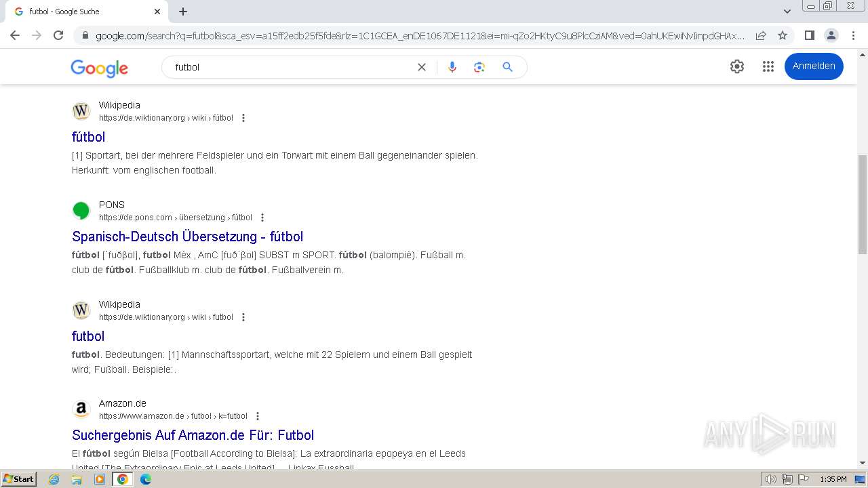The image size is (868, 488).
Task: Click the Amazon.de favicon
Action: [x=81, y=409]
